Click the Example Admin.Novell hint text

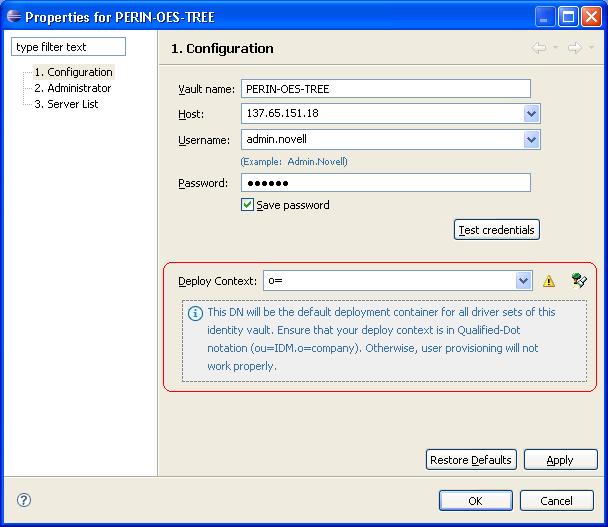(294, 161)
